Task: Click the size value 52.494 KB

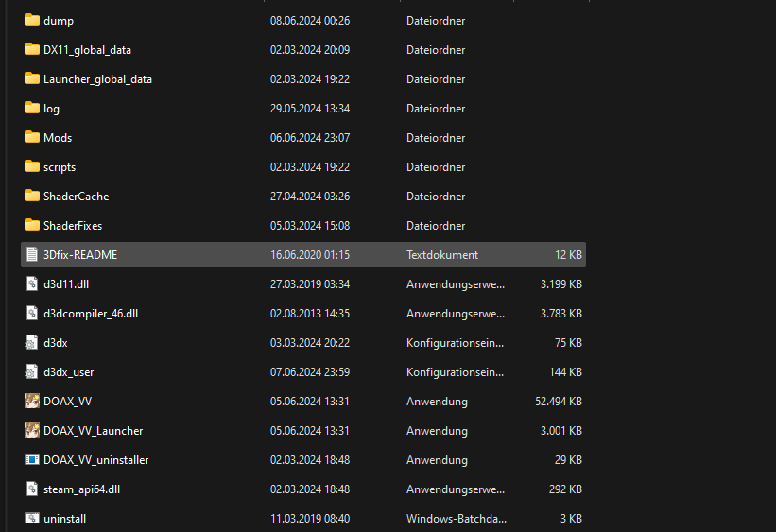Action: tap(559, 402)
